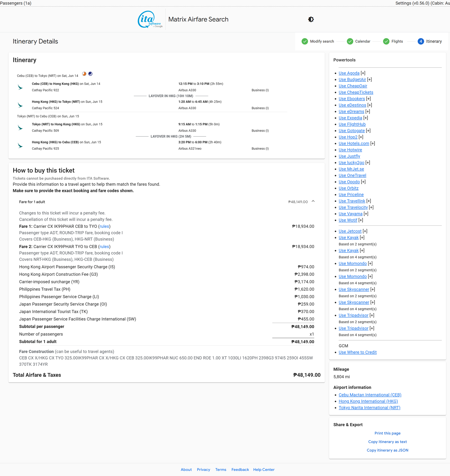The width and height of the screenshot is (450, 476).
Task: Click Copy itinerary as JSON
Action: [387, 450]
